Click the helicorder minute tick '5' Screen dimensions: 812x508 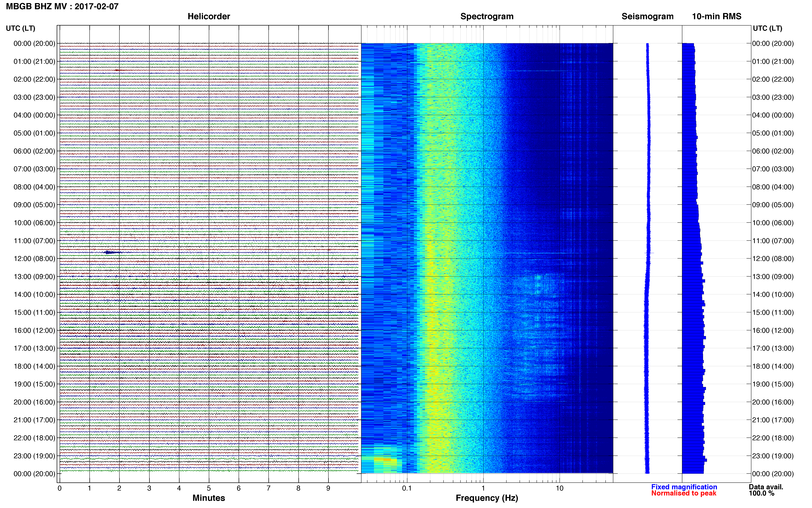(x=209, y=488)
